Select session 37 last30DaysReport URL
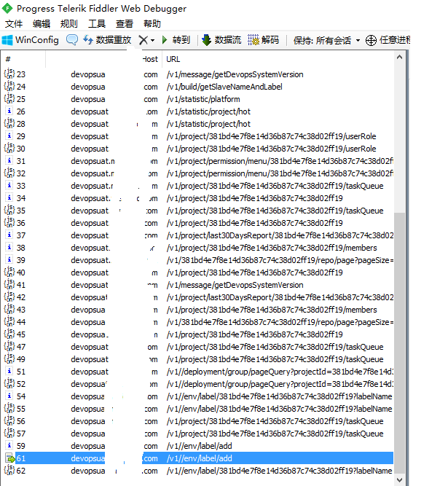 280,235
